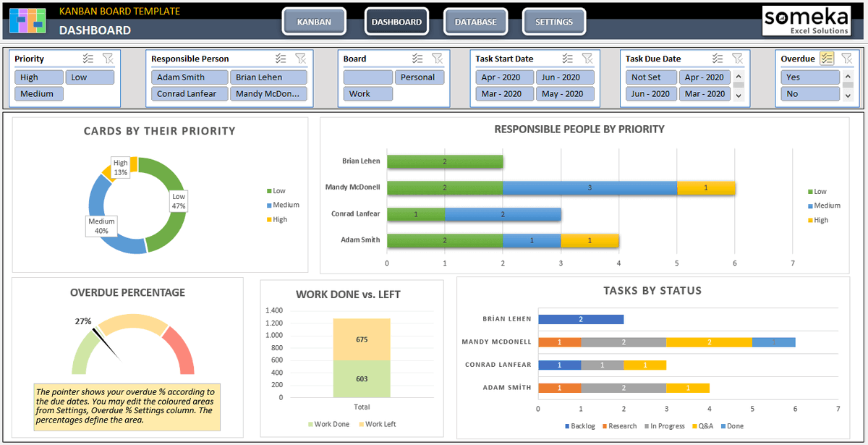Viewport: 868px width, 445px height.
Task: Switch to the KANBAN view
Action: tap(314, 22)
